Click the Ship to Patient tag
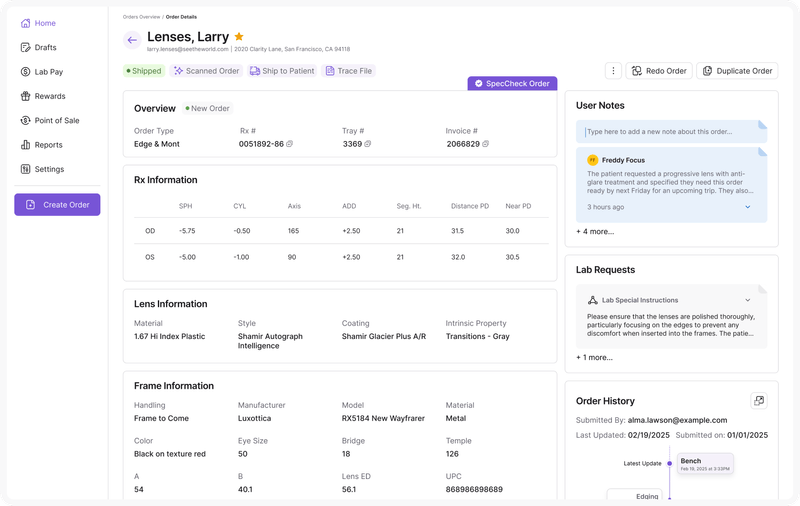 point(282,71)
